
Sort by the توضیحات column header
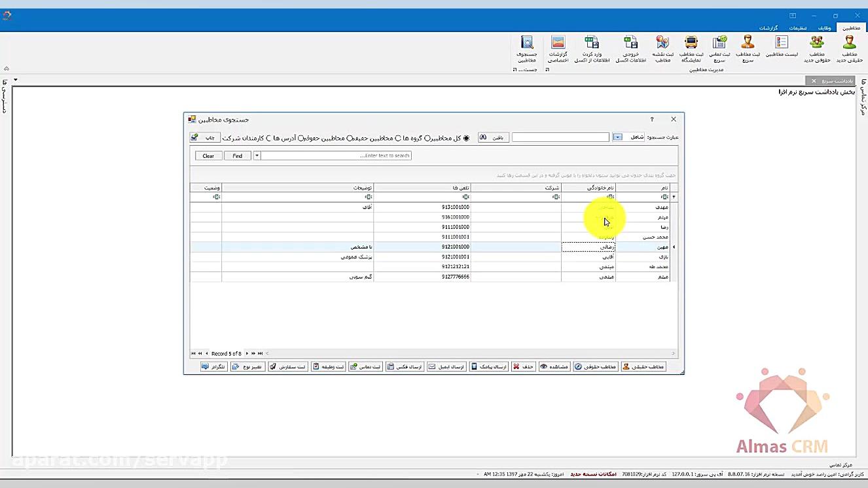pos(298,188)
